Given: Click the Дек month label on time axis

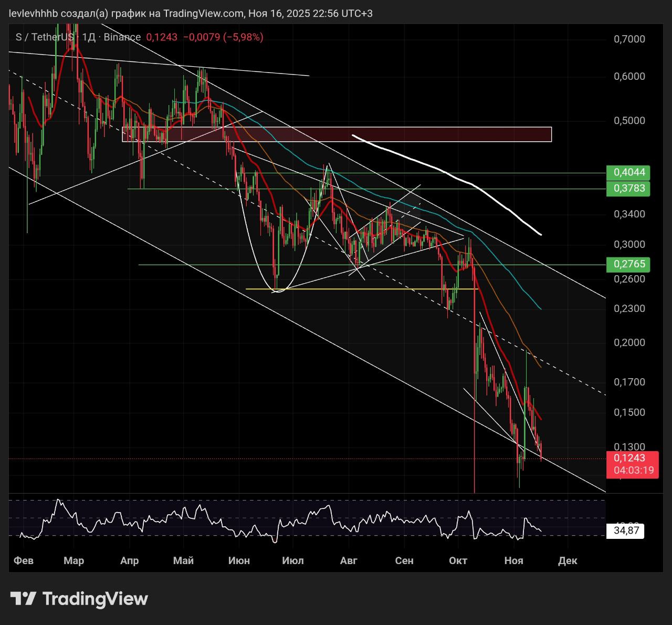Looking at the screenshot, I should 568,560.
